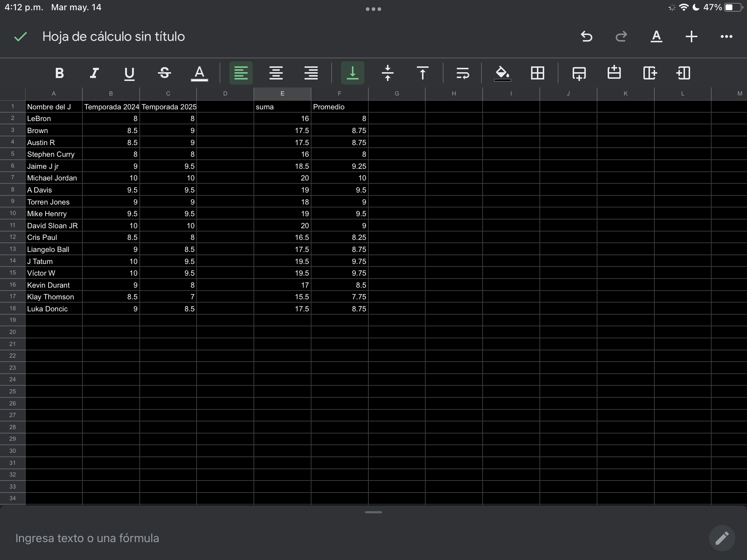Toggle strikethrough formatting
Image resolution: width=747 pixels, height=560 pixels.
[165, 73]
